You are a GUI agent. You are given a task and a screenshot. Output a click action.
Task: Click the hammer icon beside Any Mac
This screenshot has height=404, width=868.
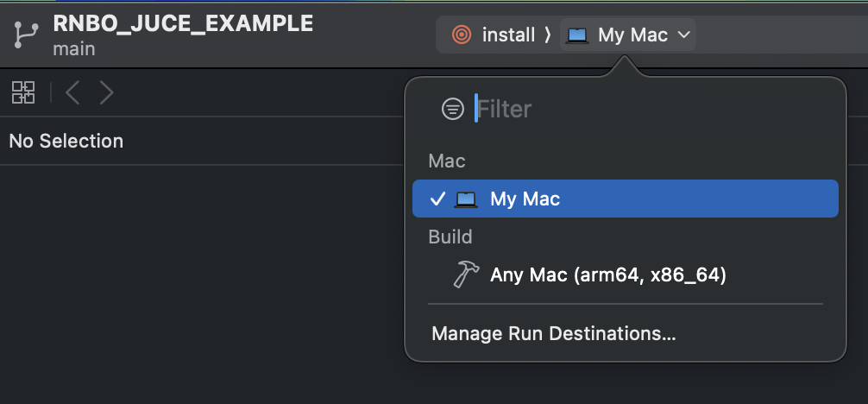click(x=466, y=275)
